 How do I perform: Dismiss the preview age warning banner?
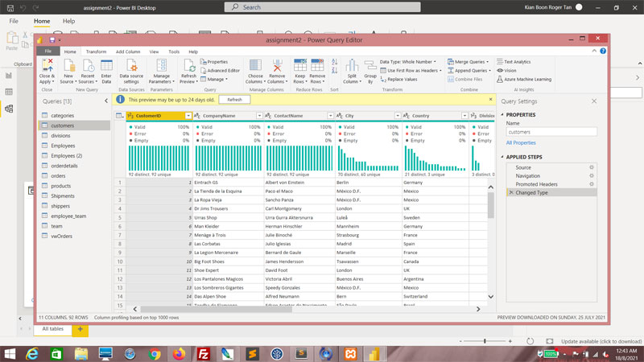pyautogui.click(x=490, y=99)
